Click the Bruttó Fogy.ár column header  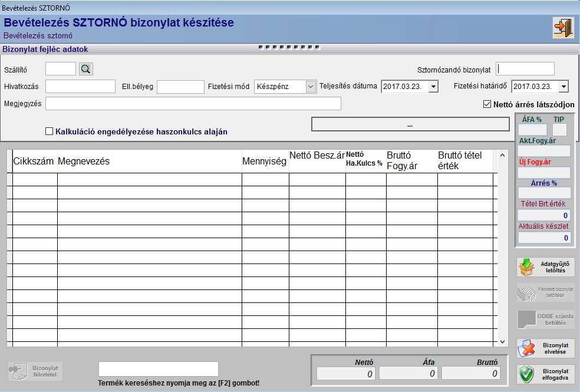411,162
